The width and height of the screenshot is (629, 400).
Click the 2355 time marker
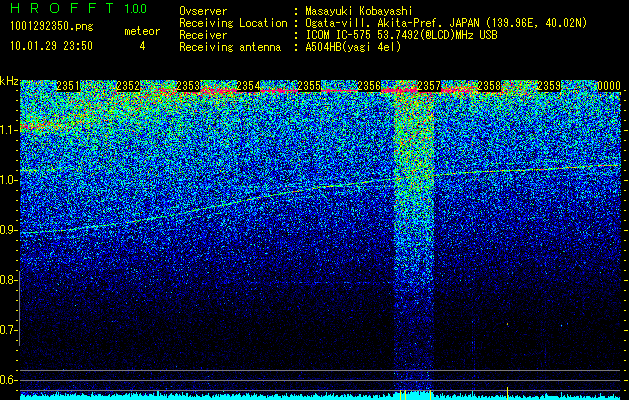pyautogui.click(x=309, y=86)
